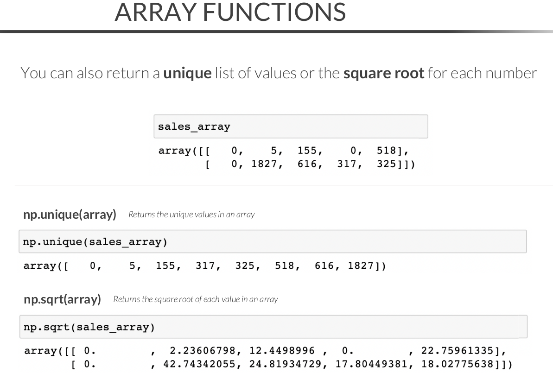Click the np.sqrt(sales_array) code cell
Image resolution: width=553 pixels, height=392 pixels.
pos(273,327)
